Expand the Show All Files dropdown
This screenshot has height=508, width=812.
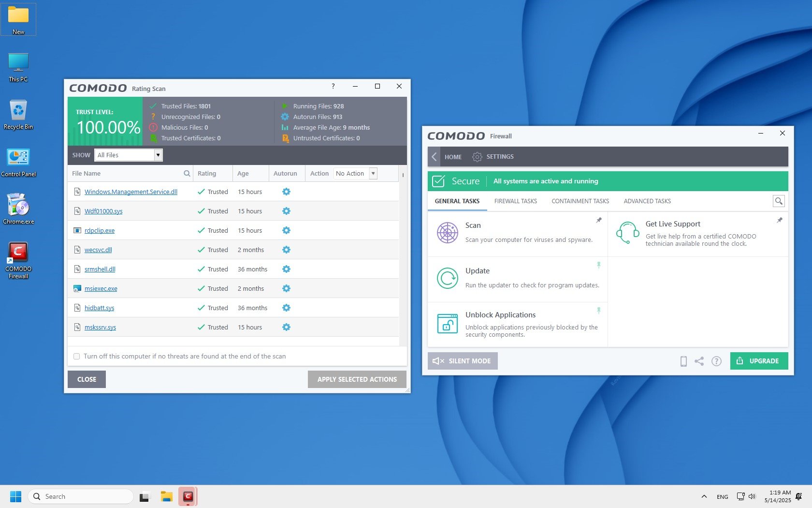[158, 155]
